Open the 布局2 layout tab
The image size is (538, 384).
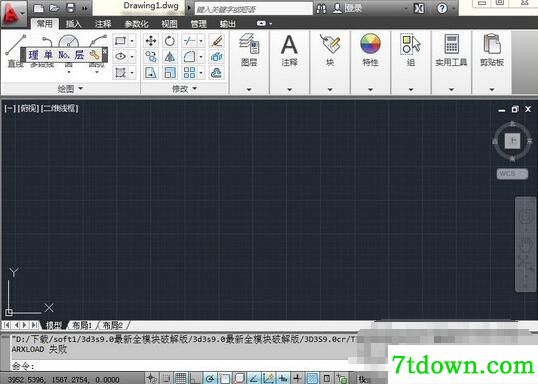113,325
